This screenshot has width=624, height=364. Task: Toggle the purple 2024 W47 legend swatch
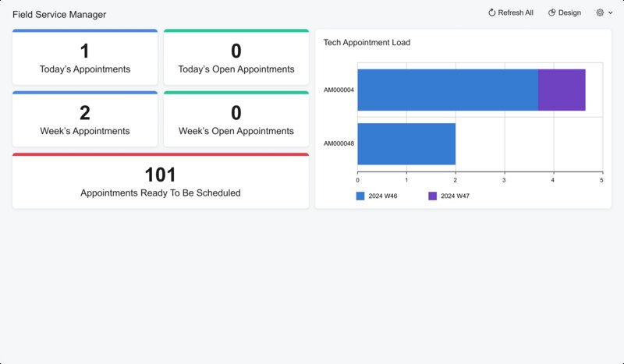tap(433, 196)
